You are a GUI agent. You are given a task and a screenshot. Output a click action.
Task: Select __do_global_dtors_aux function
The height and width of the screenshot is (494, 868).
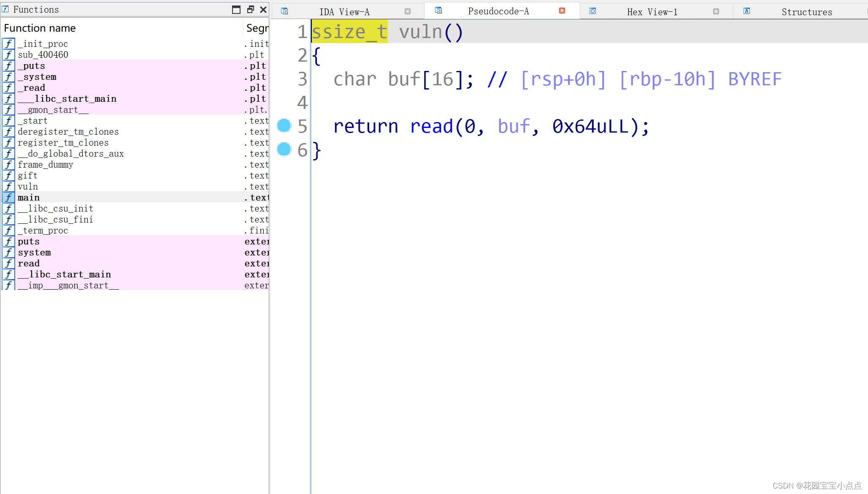135,154
